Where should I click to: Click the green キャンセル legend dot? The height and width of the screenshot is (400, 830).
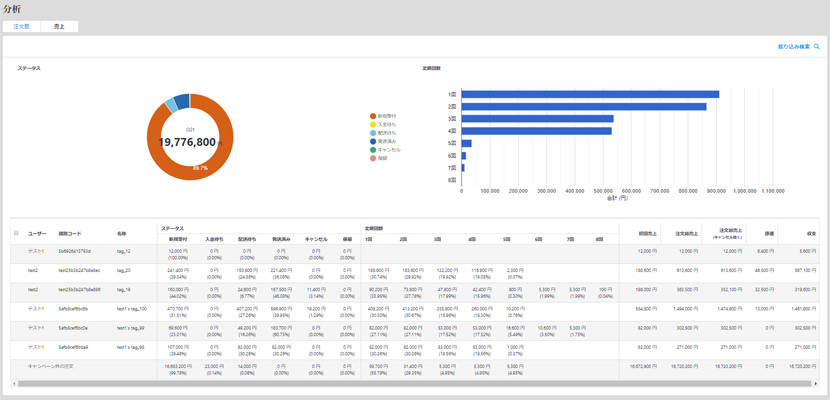pyautogui.click(x=373, y=149)
